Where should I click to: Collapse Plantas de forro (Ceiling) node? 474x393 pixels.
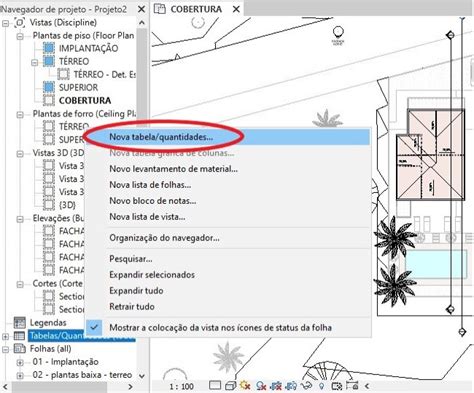point(20,115)
